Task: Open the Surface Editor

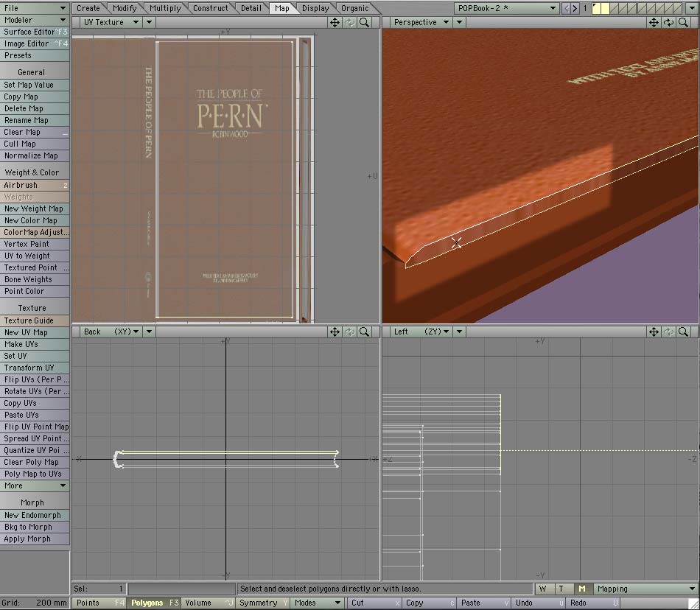Action: tap(35, 32)
